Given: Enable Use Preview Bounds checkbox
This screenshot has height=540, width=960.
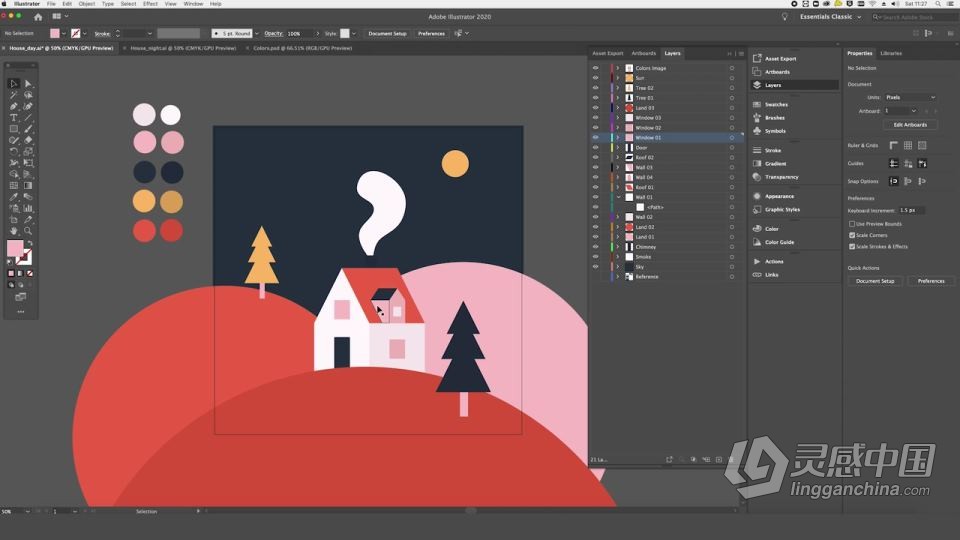Looking at the screenshot, I should [852, 224].
